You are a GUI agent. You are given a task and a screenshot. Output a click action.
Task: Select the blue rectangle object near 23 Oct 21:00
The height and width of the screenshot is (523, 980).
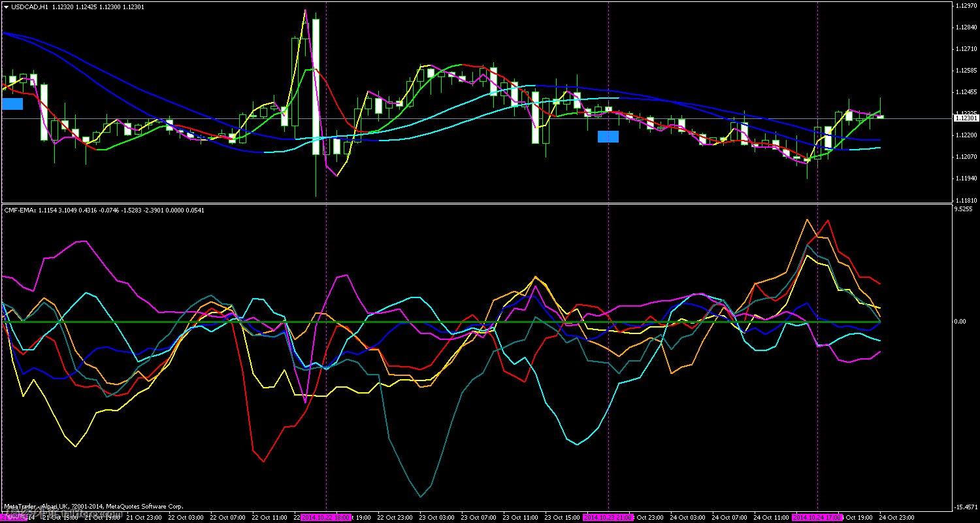[x=608, y=136]
